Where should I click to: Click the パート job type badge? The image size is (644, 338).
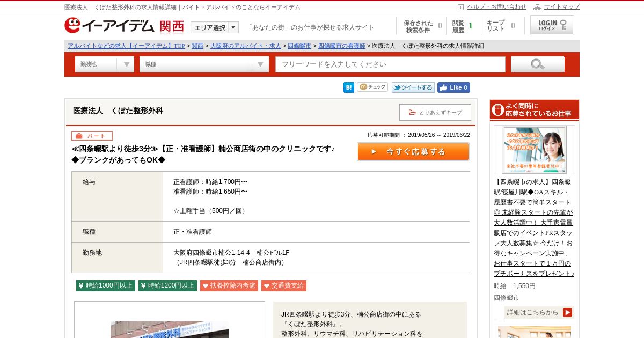pyautogui.click(x=92, y=136)
